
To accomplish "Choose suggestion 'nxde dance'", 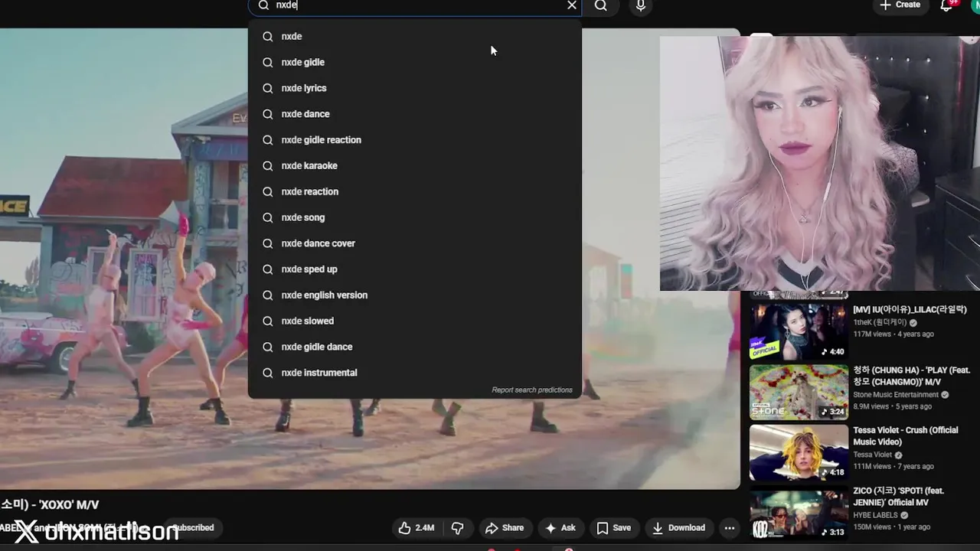I will click(414, 114).
